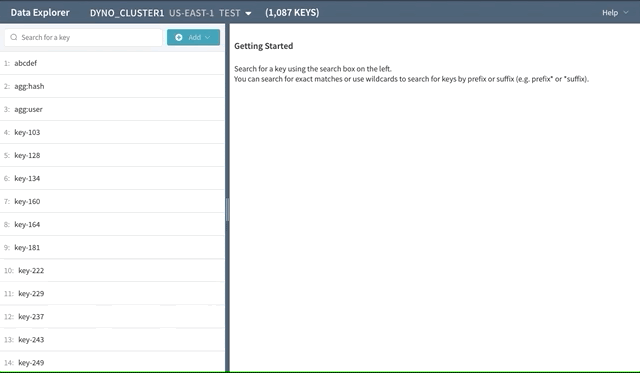
Task: Click the US-EAST-1 region label
Action: point(191,13)
